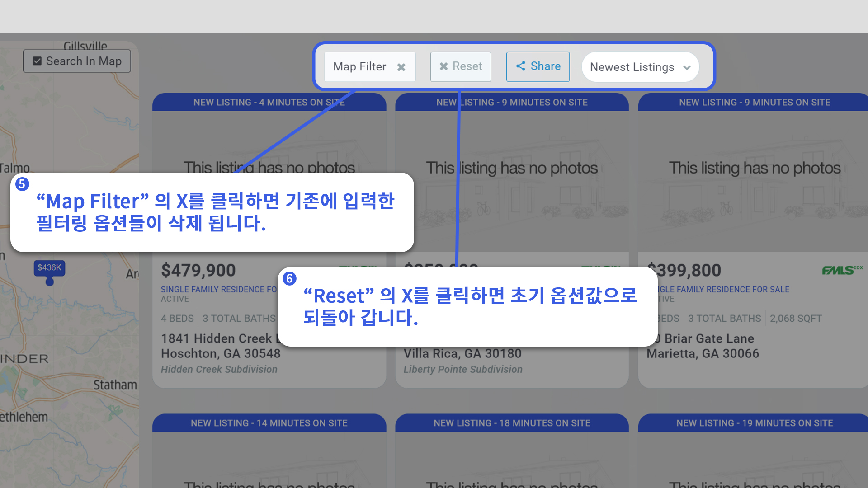
Task: Click the Reset button
Action: pyautogui.click(x=460, y=66)
